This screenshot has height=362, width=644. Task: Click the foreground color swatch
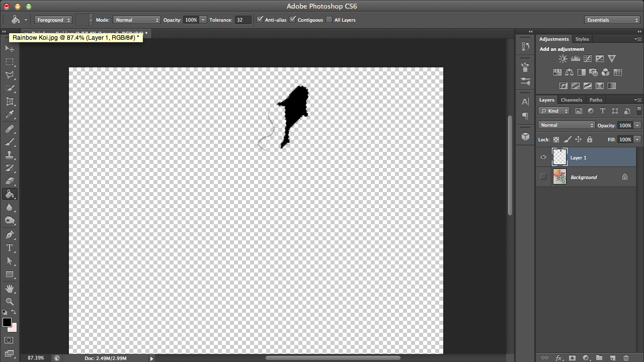pos(7,323)
